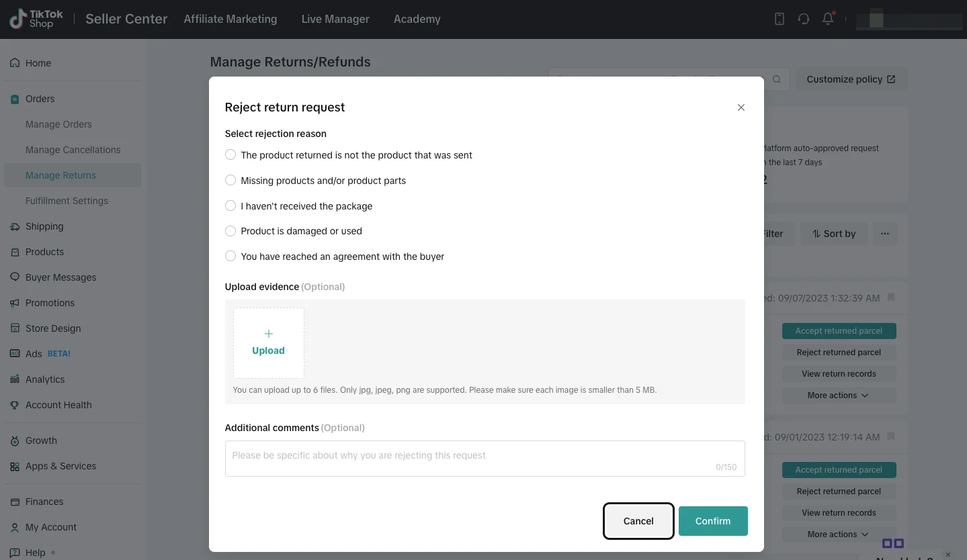
Task: Go to Live Manager in top navigation
Action: (335, 19)
